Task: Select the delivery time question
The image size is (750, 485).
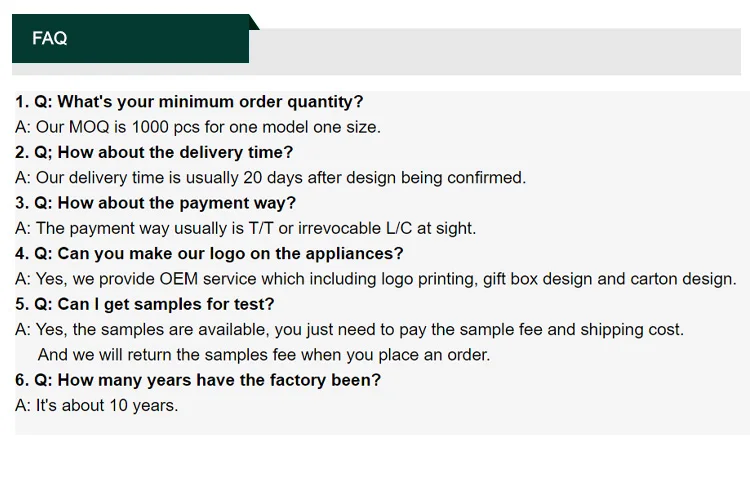Action: (x=154, y=152)
